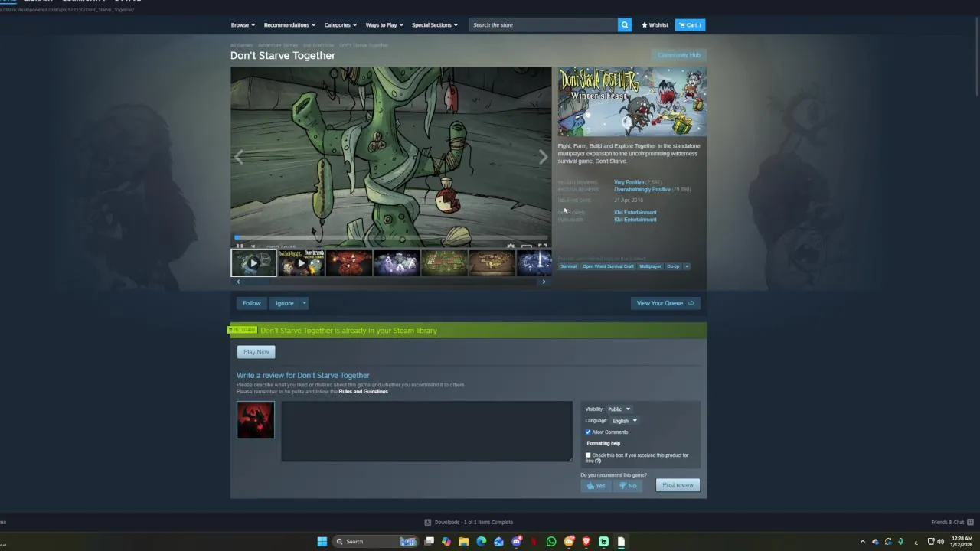Viewport: 980px width, 551px height.
Task: Show the previous screenshot with left arrow
Action: pos(239,157)
